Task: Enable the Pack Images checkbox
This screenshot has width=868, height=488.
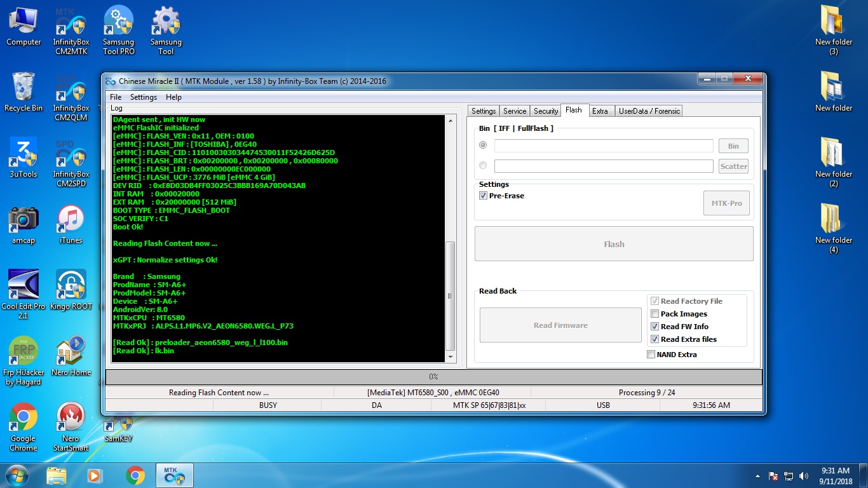Action: pyautogui.click(x=654, y=314)
